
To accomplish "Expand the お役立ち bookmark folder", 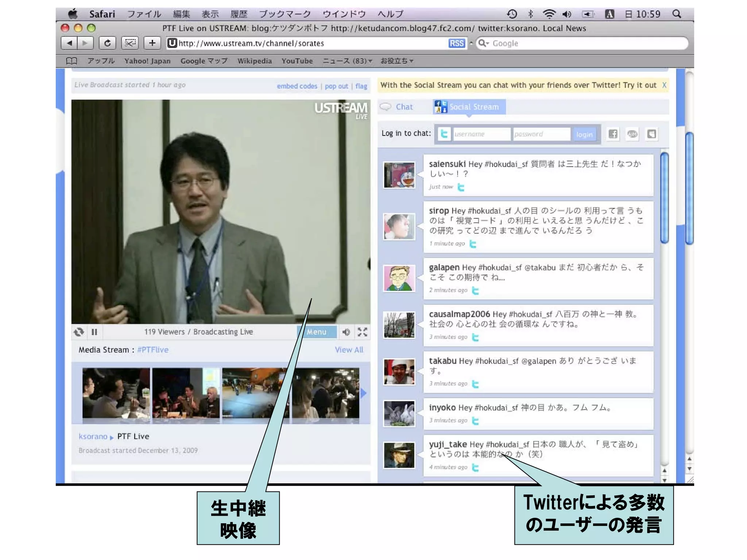I will coord(397,61).
